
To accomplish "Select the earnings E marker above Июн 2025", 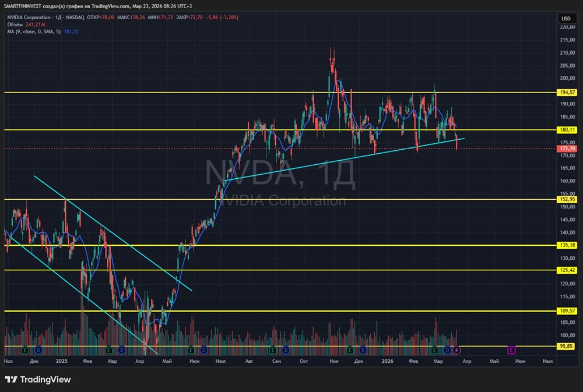I will point(191,350).
